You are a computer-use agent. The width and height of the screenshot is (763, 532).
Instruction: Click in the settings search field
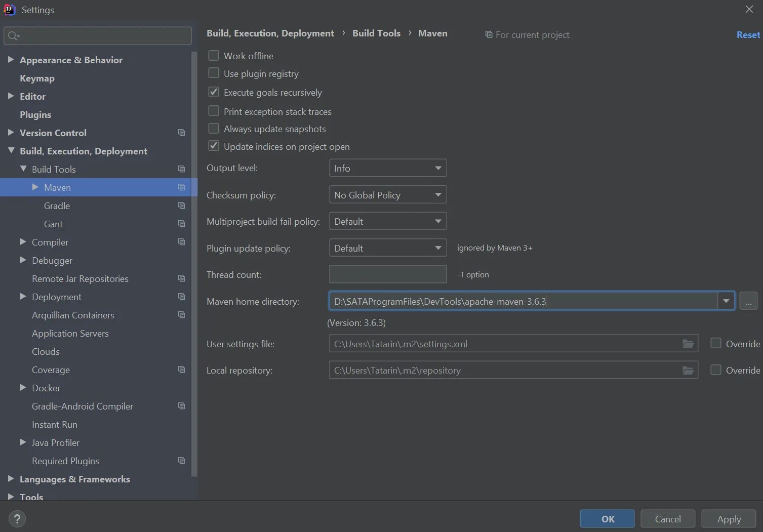(x=98, y=36)
